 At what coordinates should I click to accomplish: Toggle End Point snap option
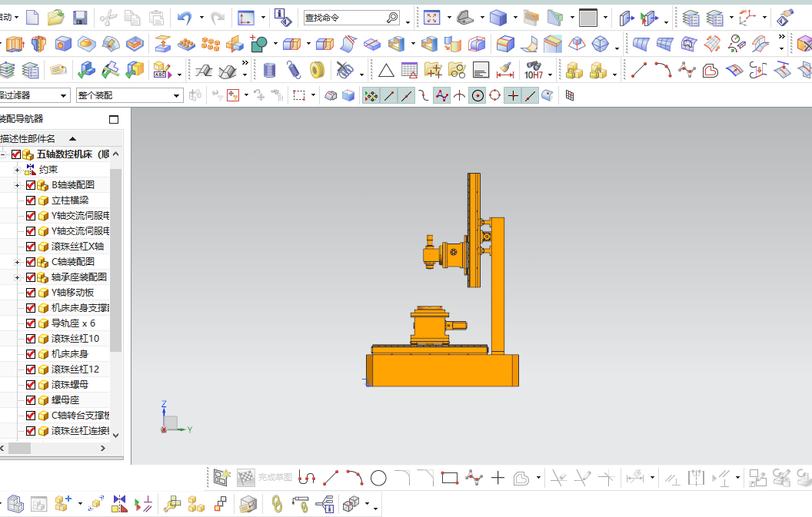(389, 96)
